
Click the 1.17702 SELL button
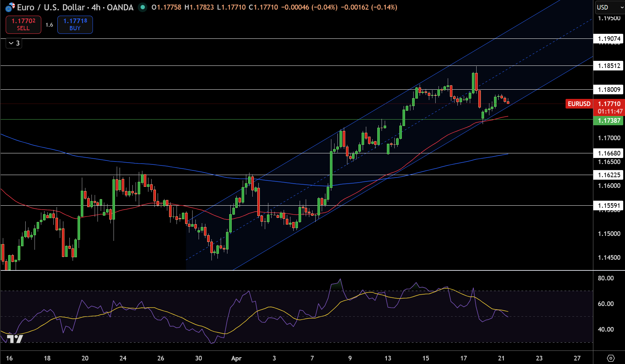click(x=23, y=25)
